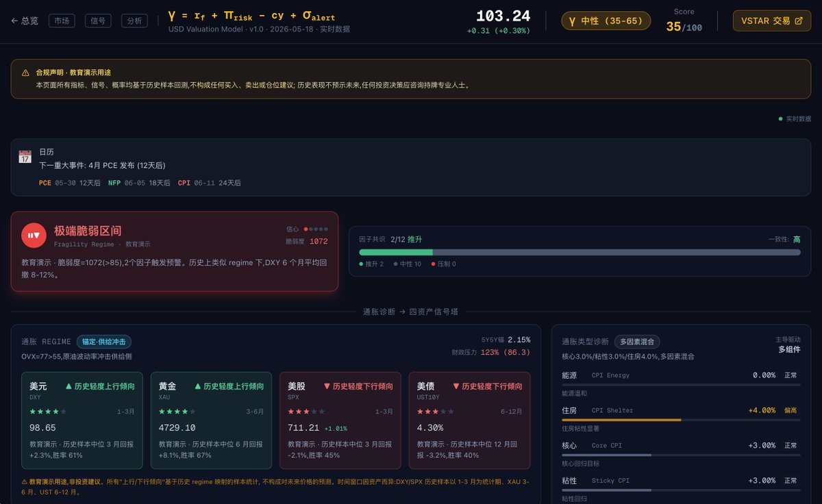Select the PCE 05-30 event

[x=70, y=183]
